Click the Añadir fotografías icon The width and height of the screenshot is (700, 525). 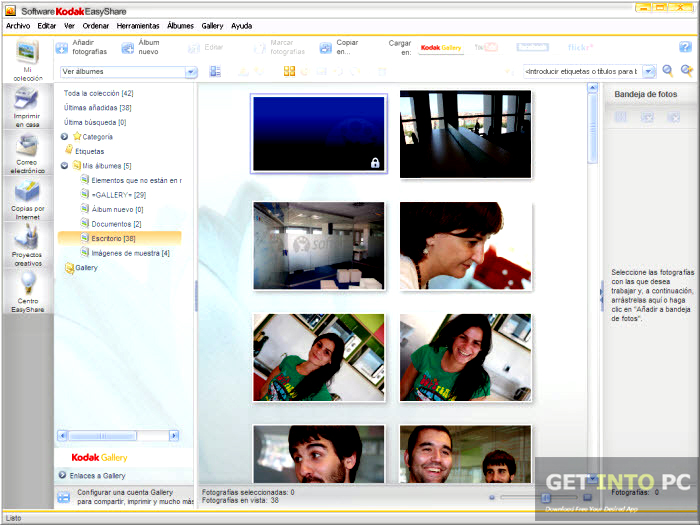62,47
